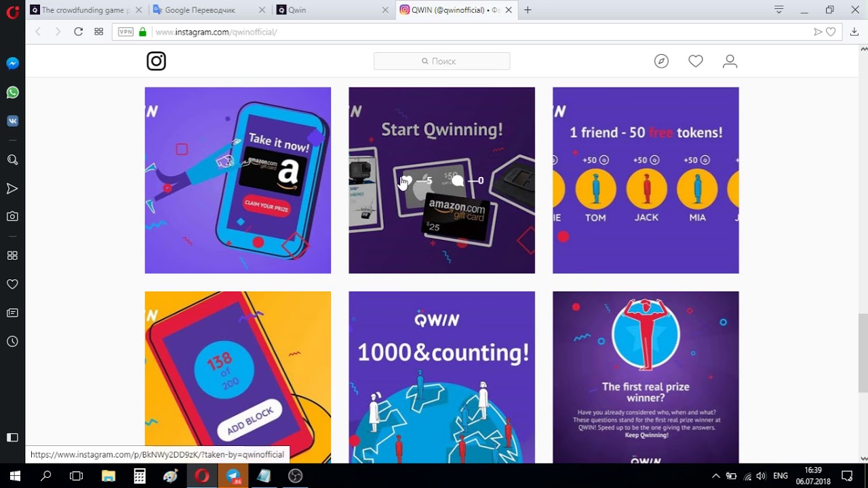This screenshot has height=488, width=868.
Task: Open network status in the tray
Action: pos(747,476)
